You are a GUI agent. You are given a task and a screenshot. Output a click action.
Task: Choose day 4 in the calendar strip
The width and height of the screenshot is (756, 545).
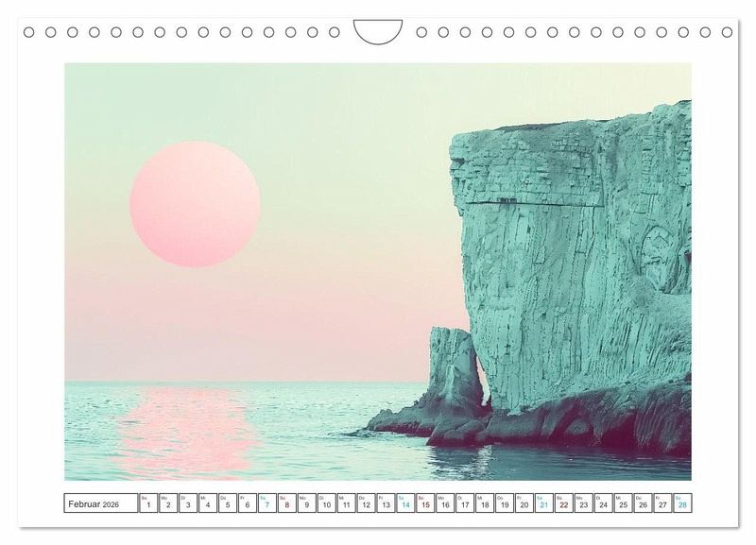pos(208,502)
